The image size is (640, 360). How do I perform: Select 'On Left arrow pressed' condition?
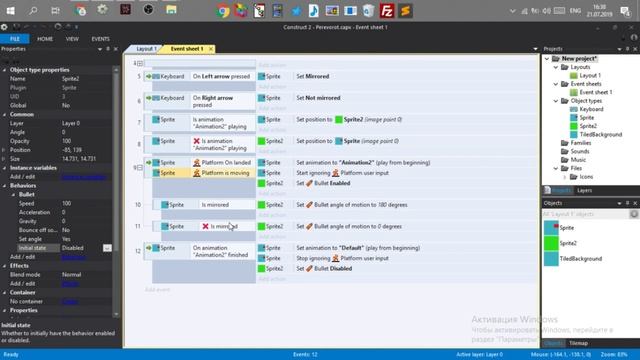[223, 76]
